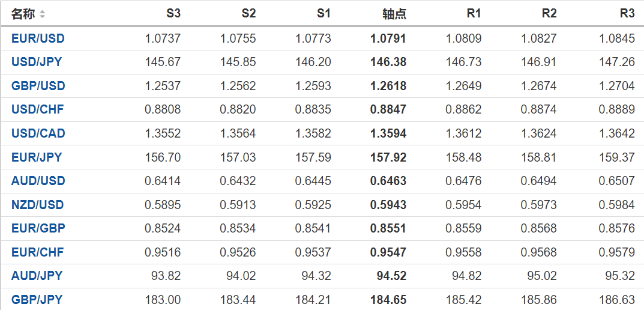Open the EUR/USD pair link
644x310 pixels.
point(38,38)
